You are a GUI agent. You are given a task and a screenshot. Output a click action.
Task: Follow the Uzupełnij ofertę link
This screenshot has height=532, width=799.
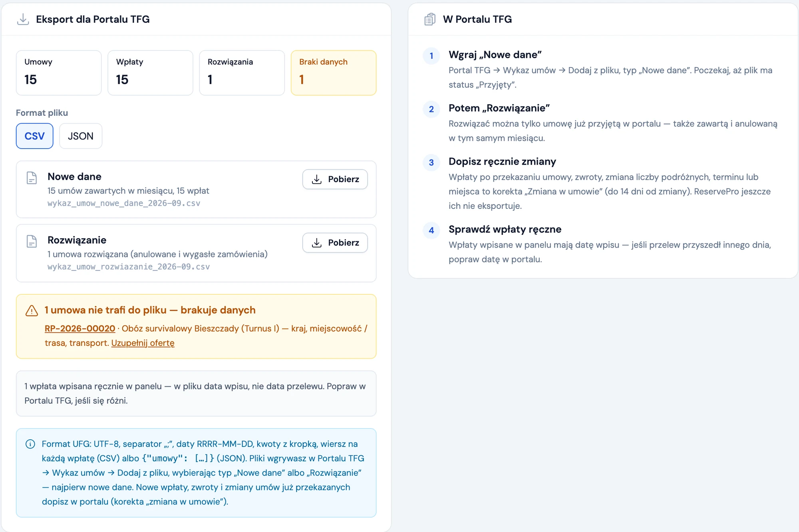point(143,343)
